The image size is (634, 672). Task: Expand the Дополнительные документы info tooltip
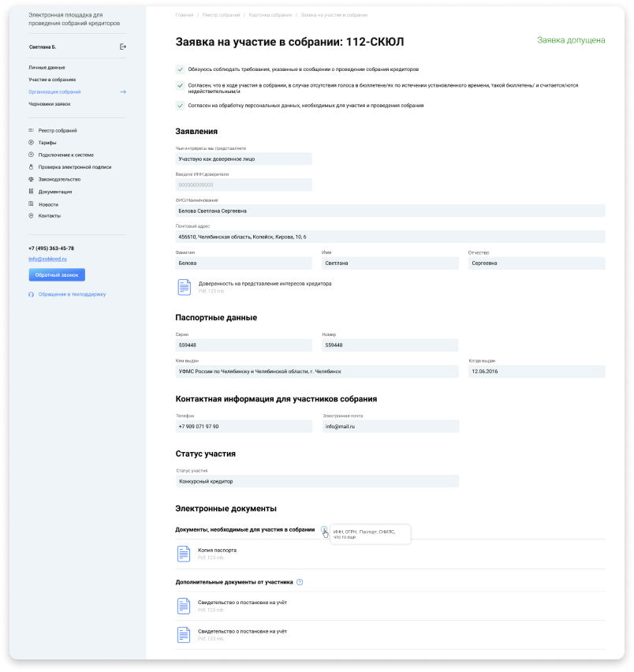click(299, 581)
